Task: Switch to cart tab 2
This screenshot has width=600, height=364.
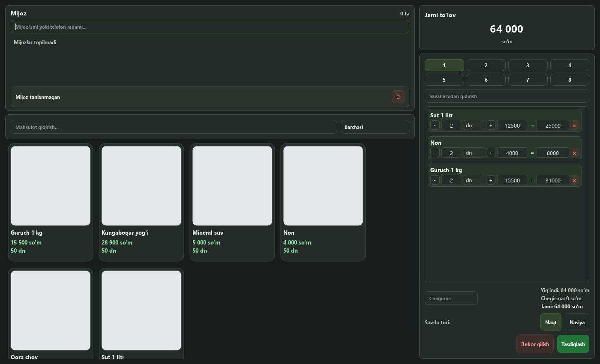Action: [486, 65]
